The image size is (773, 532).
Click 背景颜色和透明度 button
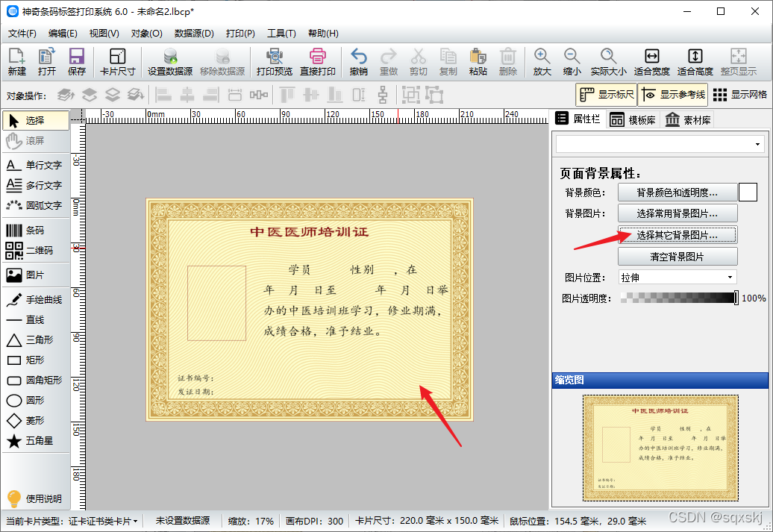677,193
